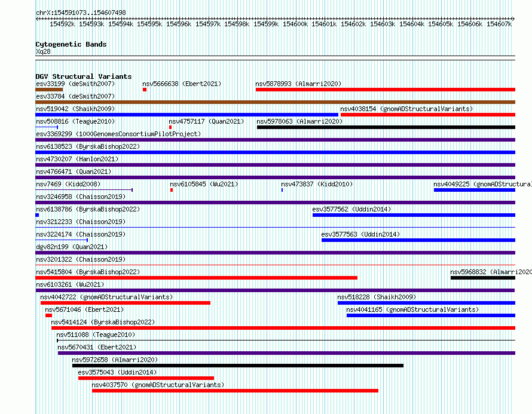Open the esv3577562 (Uddin2014) label
This screenshot has height=414, width=532.
[x=351, y=209]
